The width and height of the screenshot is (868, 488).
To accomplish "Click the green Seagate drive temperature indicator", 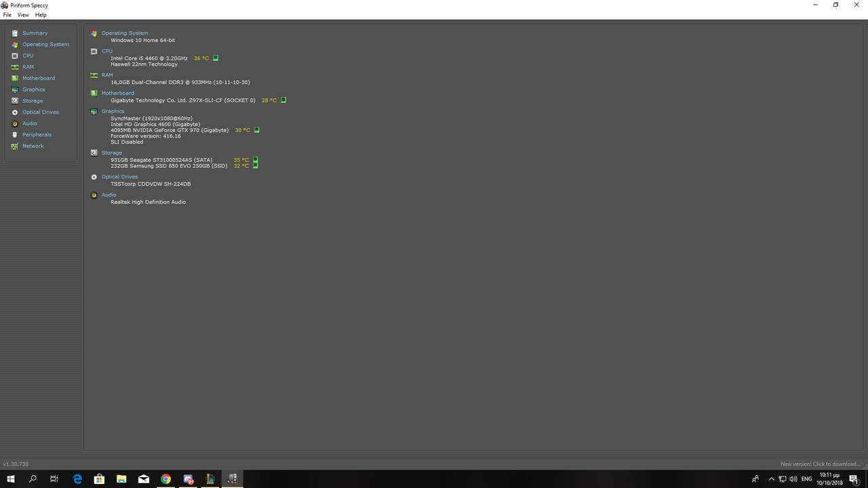I will (256, 160).
